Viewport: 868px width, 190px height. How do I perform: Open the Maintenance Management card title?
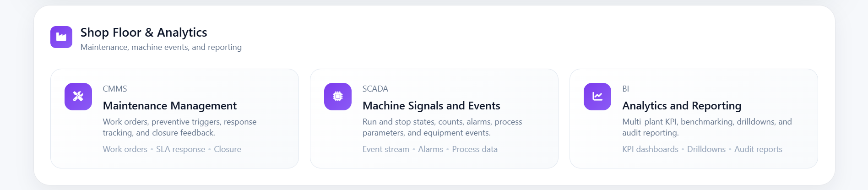pyautogui.click(x=170, y=106)
